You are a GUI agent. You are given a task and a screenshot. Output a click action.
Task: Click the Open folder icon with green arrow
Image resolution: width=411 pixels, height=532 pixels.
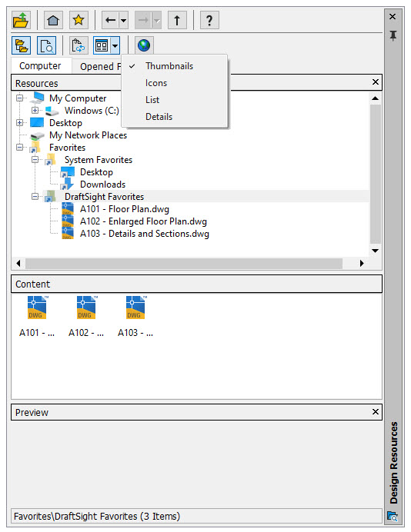[21, 20]
